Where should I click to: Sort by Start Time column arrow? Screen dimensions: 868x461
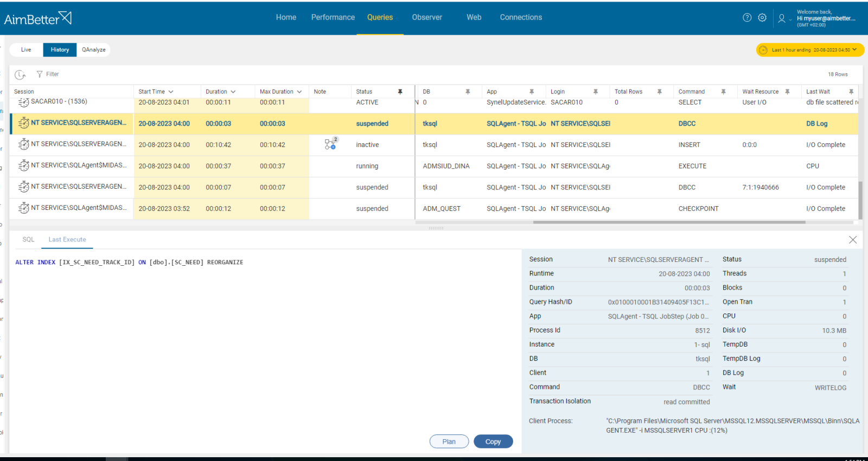point(171,92)
